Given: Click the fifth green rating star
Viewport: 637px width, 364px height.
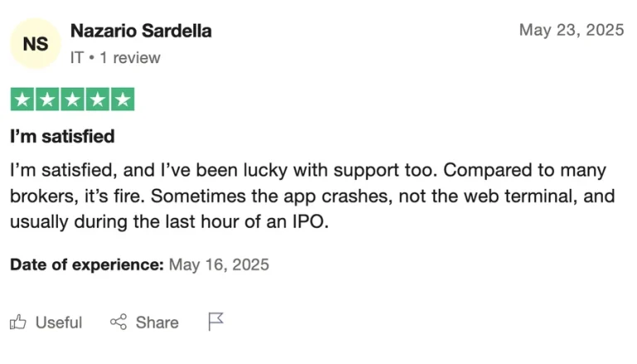Looking at the screenshot, I should pyautogui.click(x=122, y=99).
